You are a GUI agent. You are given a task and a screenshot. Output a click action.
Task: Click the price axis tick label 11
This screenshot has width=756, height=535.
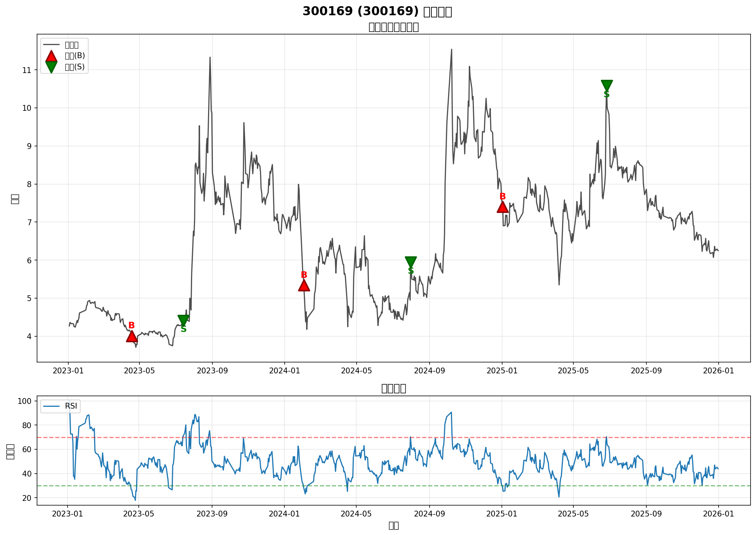[27, 70]
